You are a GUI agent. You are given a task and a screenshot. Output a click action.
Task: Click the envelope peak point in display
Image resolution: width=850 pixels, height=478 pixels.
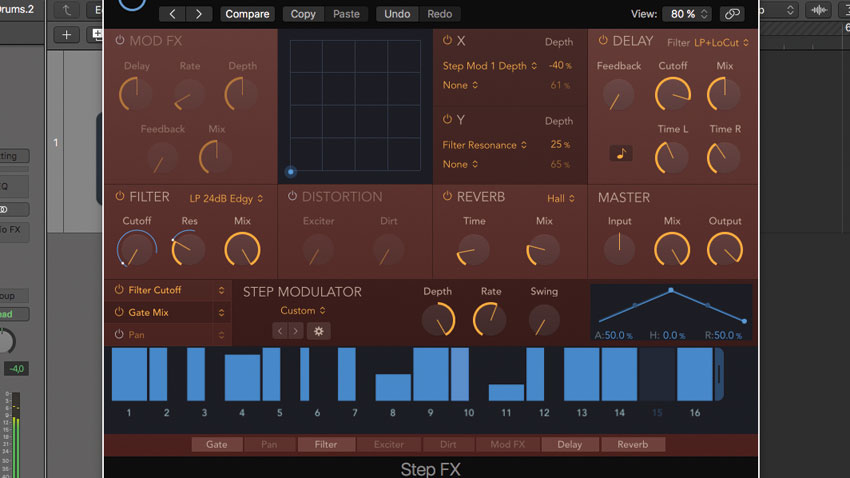[671, 290]
